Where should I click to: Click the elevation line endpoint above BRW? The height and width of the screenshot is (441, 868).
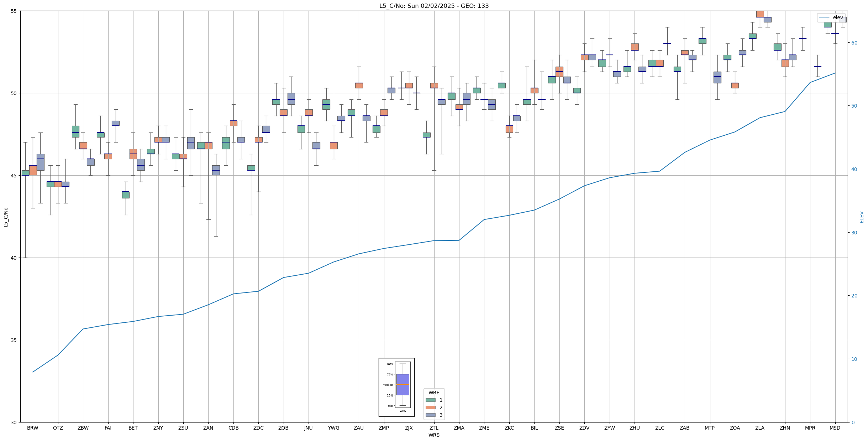tap(33, 372)
